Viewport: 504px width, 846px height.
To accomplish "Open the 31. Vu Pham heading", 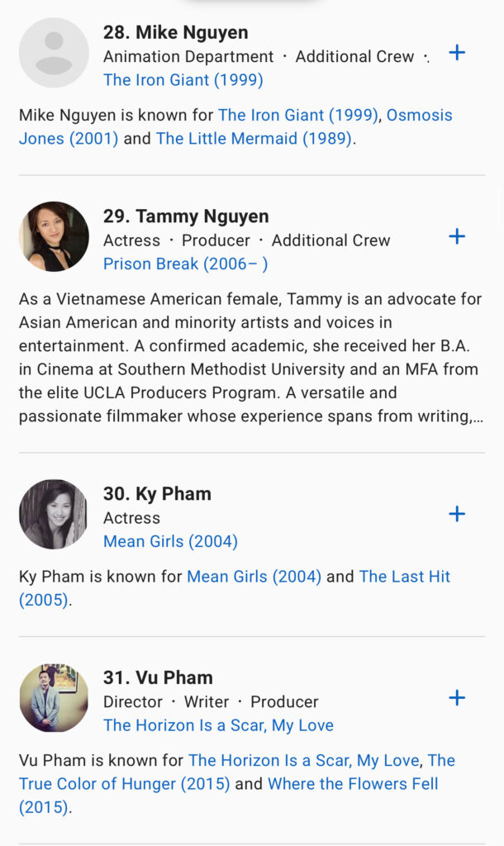I will coord(158,677).
